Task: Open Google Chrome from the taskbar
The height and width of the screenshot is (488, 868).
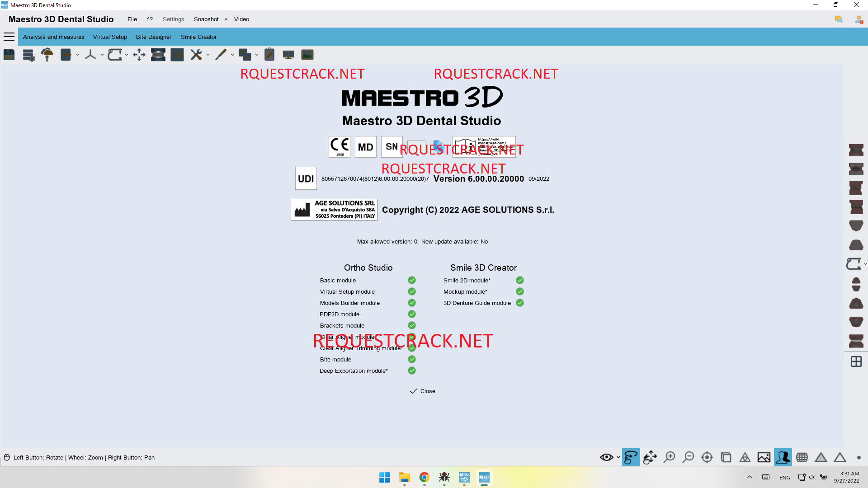Action: click(424, 477)
